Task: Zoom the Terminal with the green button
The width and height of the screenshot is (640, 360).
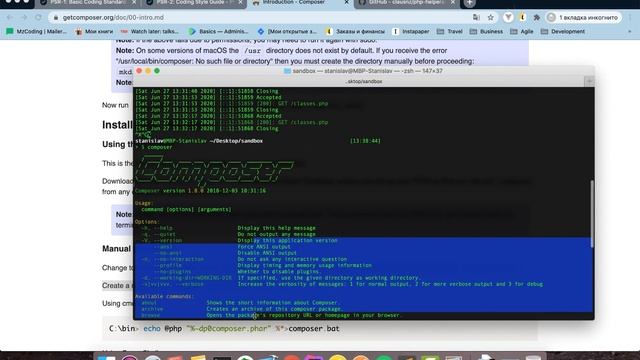Action: (157, 71)
